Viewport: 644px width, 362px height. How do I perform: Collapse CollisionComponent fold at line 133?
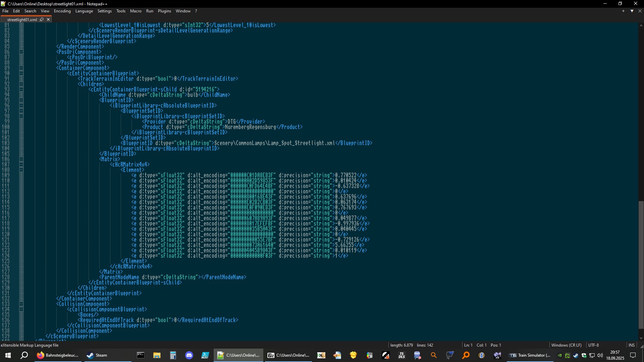[21, 304]
